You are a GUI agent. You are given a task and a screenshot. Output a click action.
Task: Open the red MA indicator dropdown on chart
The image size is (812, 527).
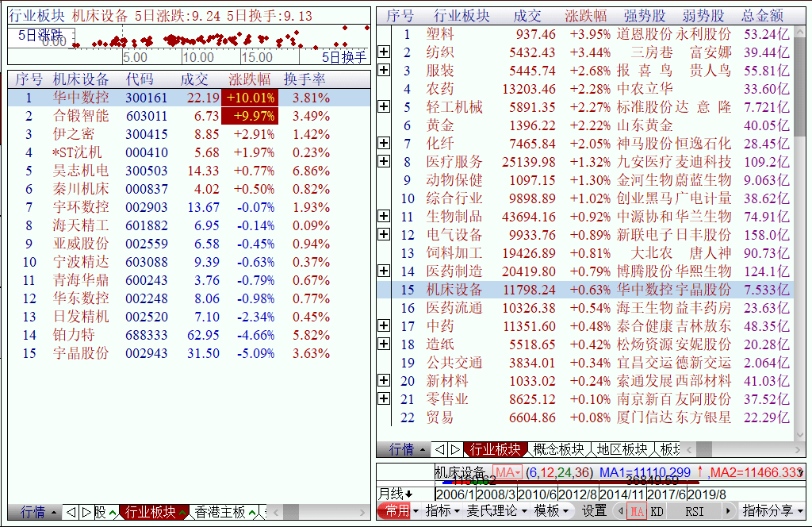[x=507, y=472]
